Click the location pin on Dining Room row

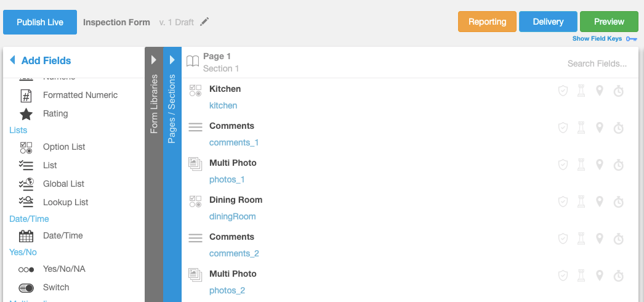coord(600,202)
